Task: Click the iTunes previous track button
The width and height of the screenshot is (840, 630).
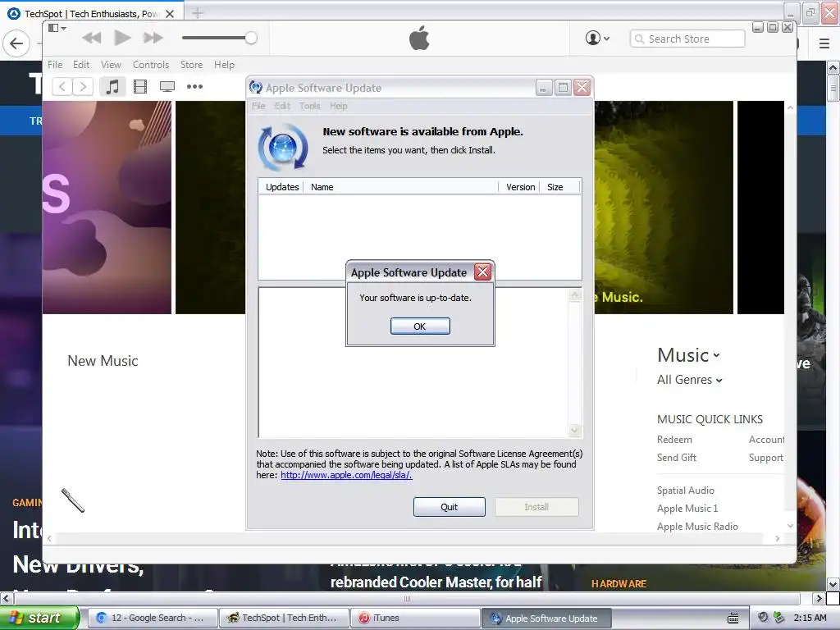Action: coord(92,38)
